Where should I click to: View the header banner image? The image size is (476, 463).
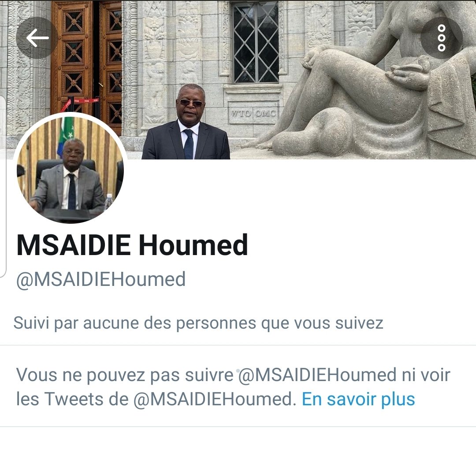coord(238,79)
